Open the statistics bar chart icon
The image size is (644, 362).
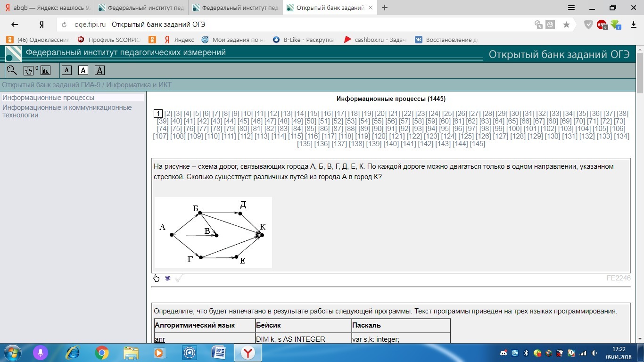click(45, 71)
